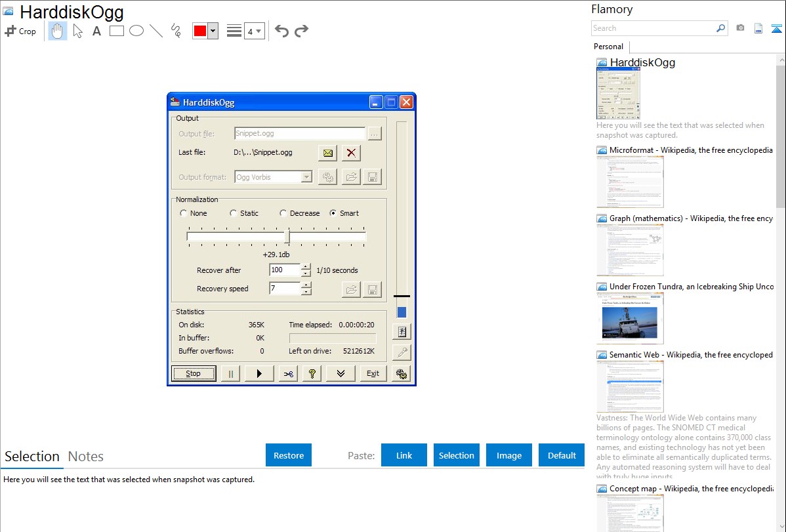
Task: Select the Crop tool
Action: pos(20,31)
